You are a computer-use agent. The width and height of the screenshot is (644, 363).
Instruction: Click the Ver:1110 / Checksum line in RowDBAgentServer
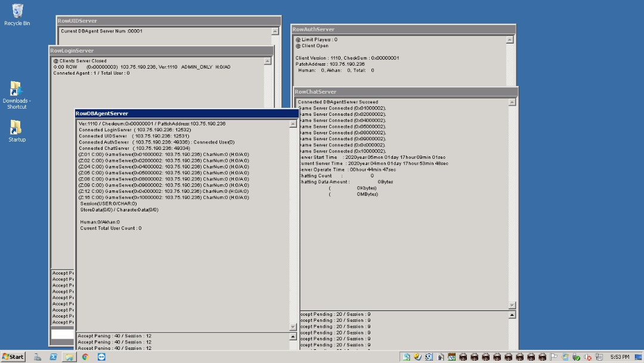pyautogui.click(x=152, y=124)
